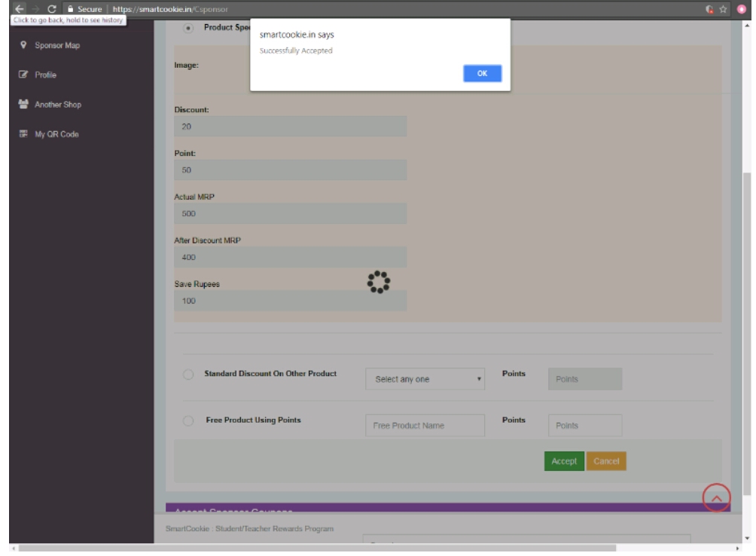756x556 pixels.
Task: Click the Free Product Name input field
Action: pos(425,426)
